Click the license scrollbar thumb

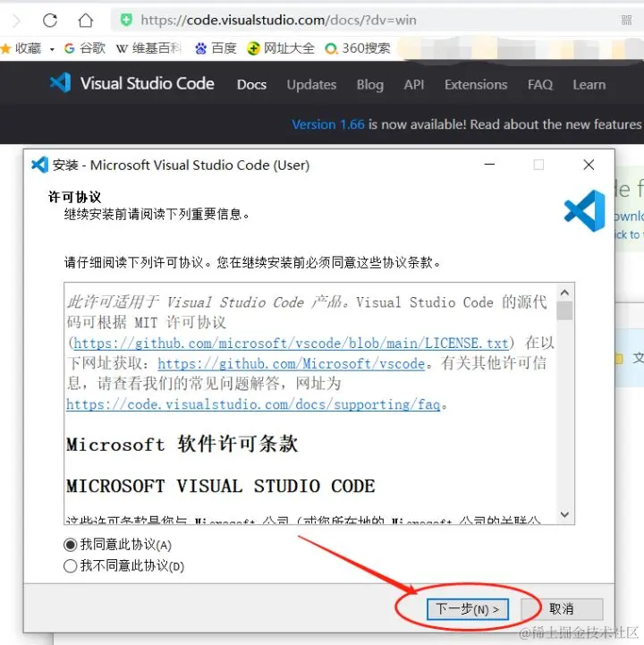pos(564,310)
